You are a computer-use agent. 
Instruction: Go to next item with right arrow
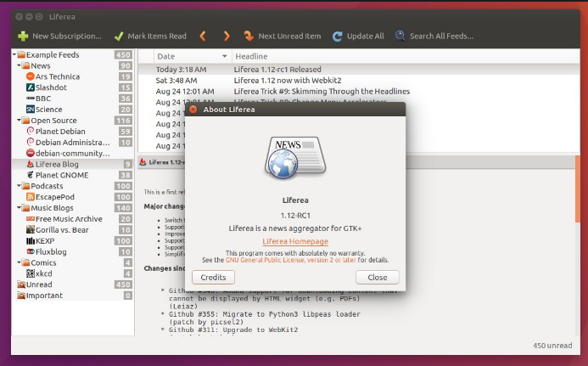point(227,36)
